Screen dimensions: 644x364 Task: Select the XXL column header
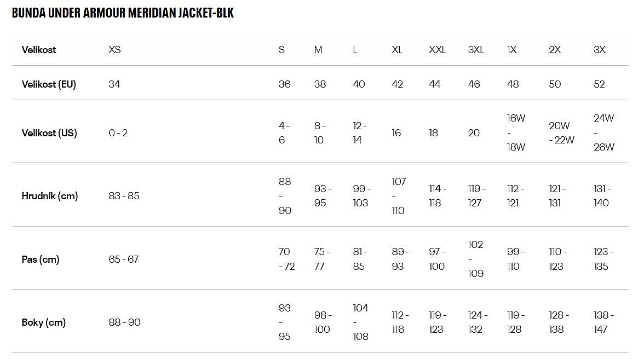[x=437, y=50]
